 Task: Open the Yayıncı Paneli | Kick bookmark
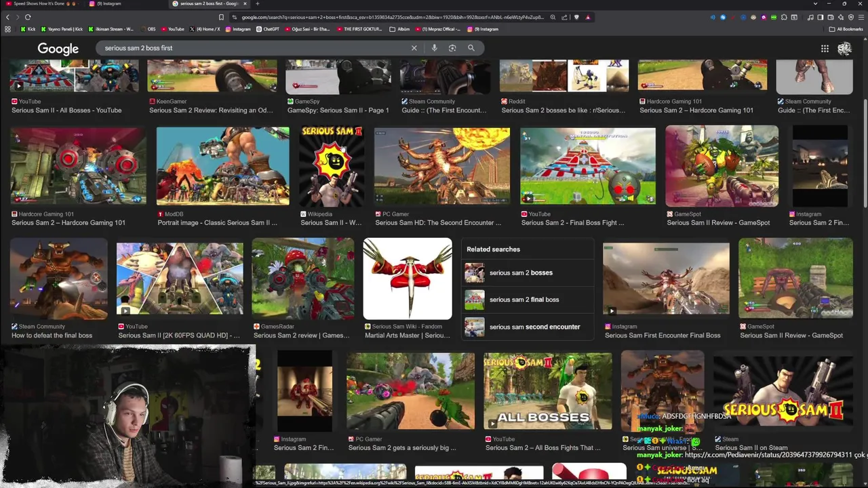(61, 29)
